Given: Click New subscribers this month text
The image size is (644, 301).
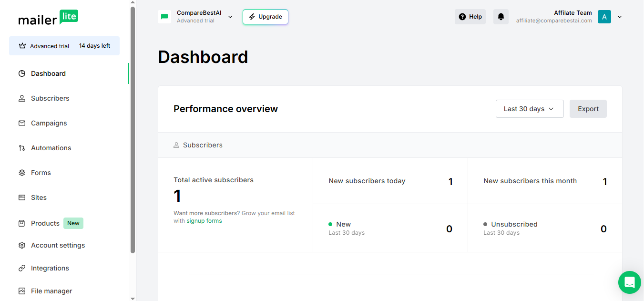Looking at the screenshot, I should [x=530, y=181].
